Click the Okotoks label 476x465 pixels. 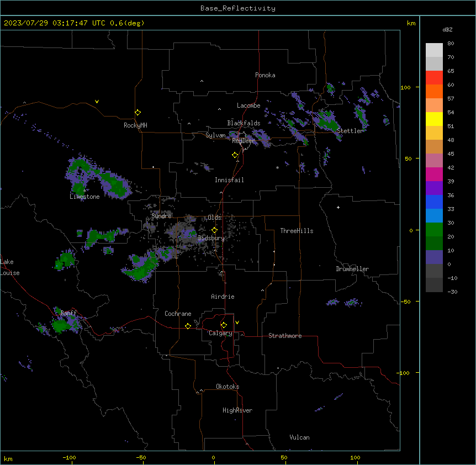click(x=228, y=387)
